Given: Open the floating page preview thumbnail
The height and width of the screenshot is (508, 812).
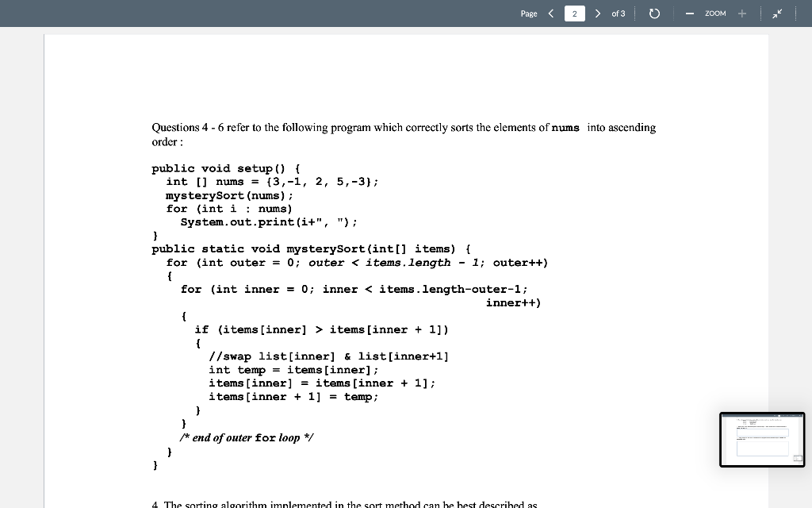Looking at the screenshot, I should tap(761, 439).
